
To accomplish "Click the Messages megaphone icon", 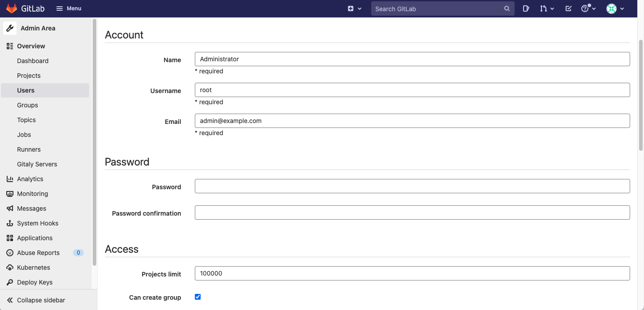I will [10, 208].
